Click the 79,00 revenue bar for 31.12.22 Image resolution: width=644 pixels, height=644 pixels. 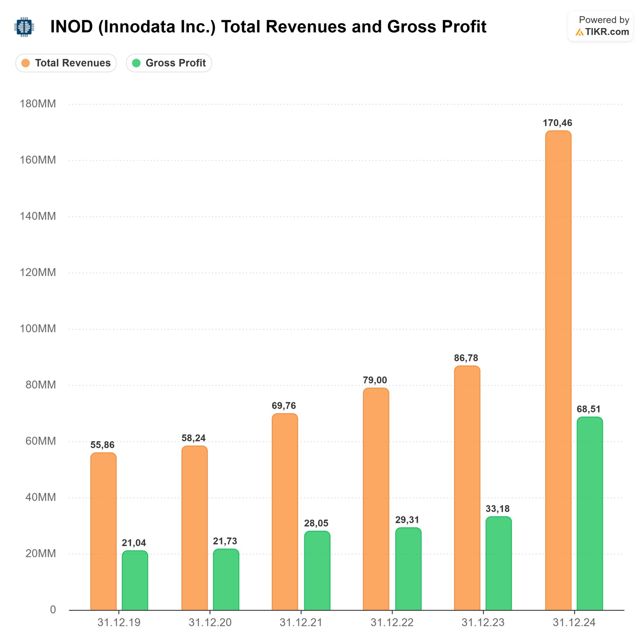tap(376, 498)
